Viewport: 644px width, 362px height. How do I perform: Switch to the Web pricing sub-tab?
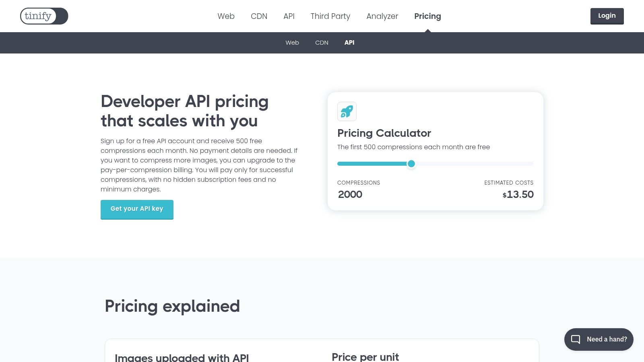click(292, 43)
